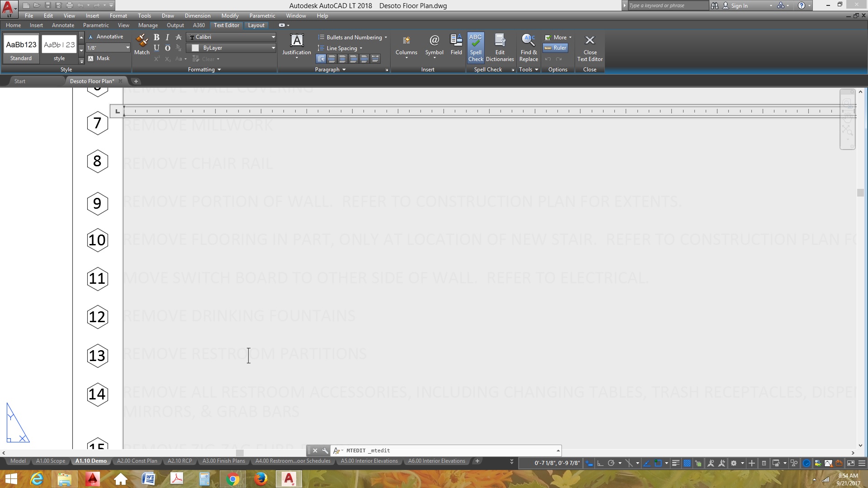Toggle the Ruler display off
Viewport: 868px width, 488px height.
[556, 47]
